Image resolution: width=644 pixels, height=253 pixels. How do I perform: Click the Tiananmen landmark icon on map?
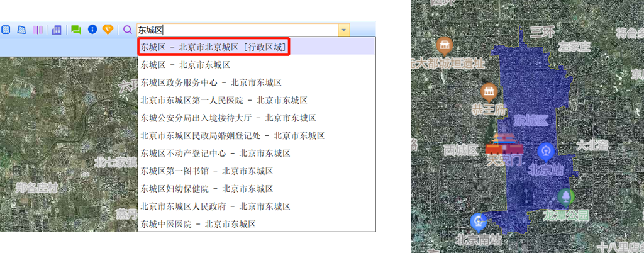click(x=504, y=146)
